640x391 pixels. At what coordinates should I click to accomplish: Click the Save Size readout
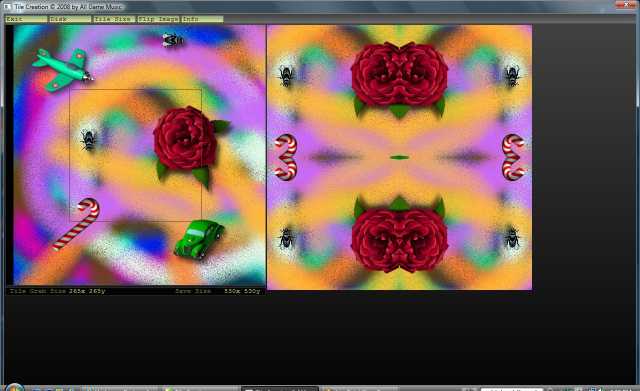click(218, 291)
